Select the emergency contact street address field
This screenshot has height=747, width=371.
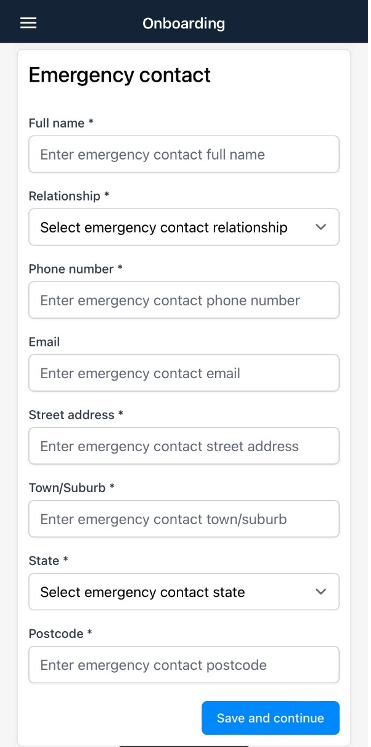click(184, 446)
